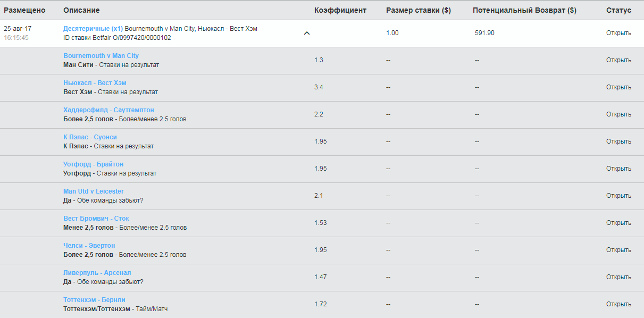Open the Десятеричные (x1) bet link

[x=93, y=29]
